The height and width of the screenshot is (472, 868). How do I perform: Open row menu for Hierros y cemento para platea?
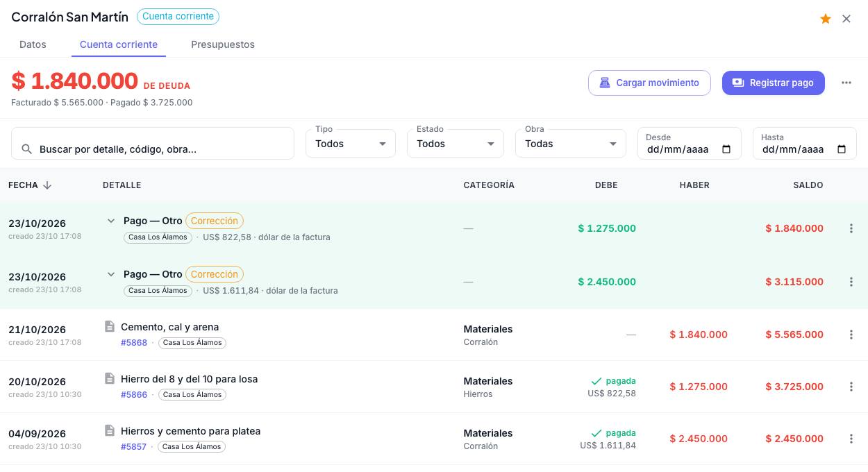click(x=851, y=439)
